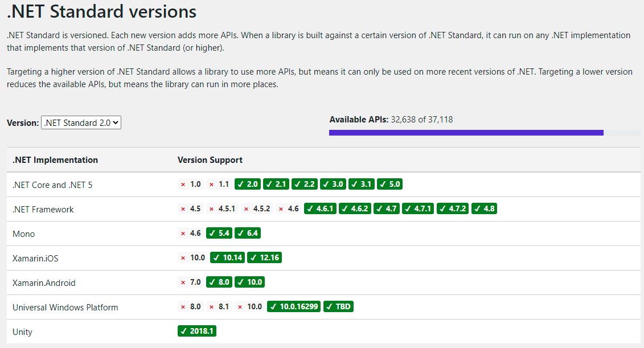Click the .NET Core 3.0 supported badge
Image resolution: width=644 pixels, height=348 pixels.
tap(334, 184)
